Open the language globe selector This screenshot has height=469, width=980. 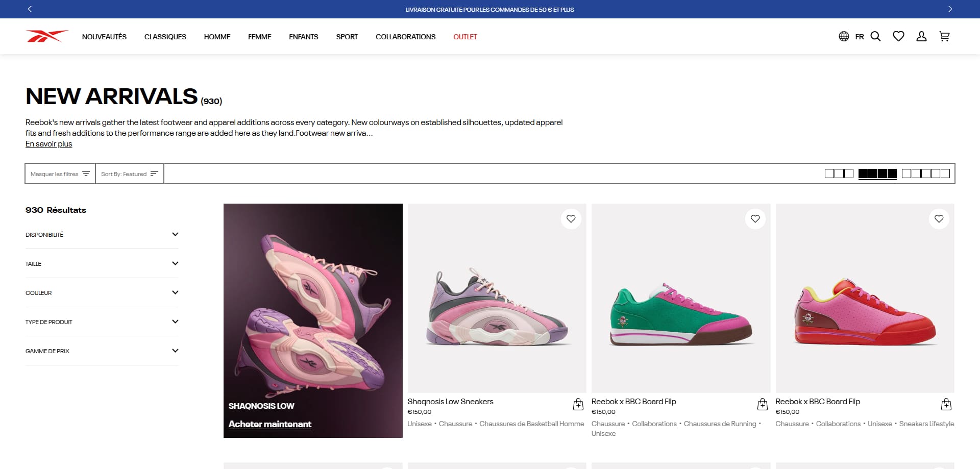(x=844, y=36)
